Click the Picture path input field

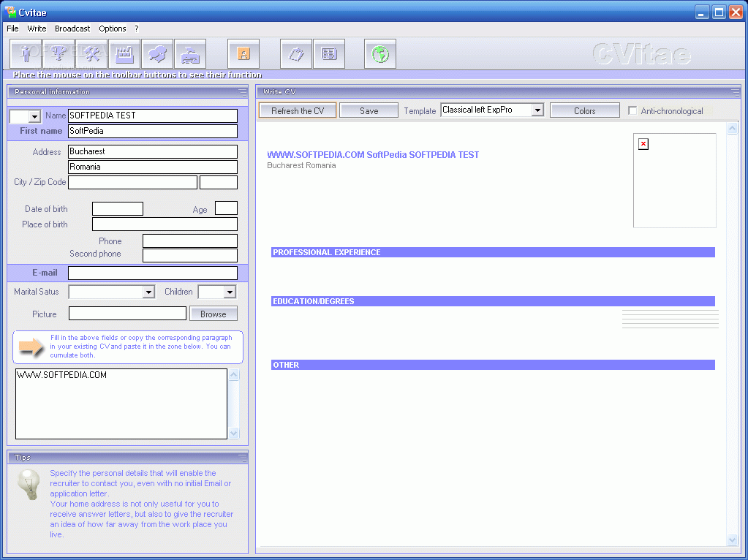(127, 314)
